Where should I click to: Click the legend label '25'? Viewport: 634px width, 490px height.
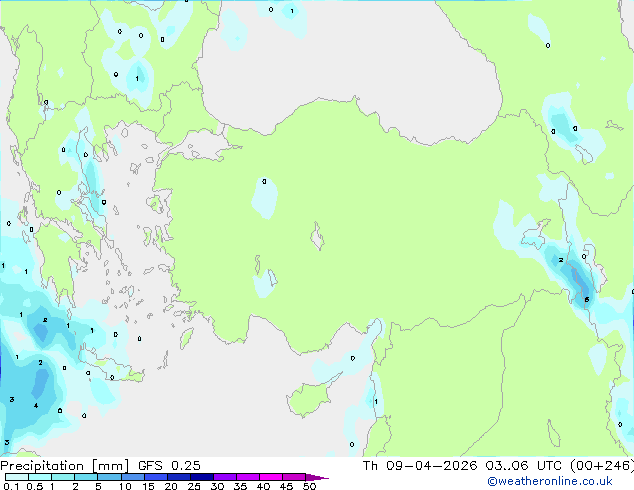[194, 486]
